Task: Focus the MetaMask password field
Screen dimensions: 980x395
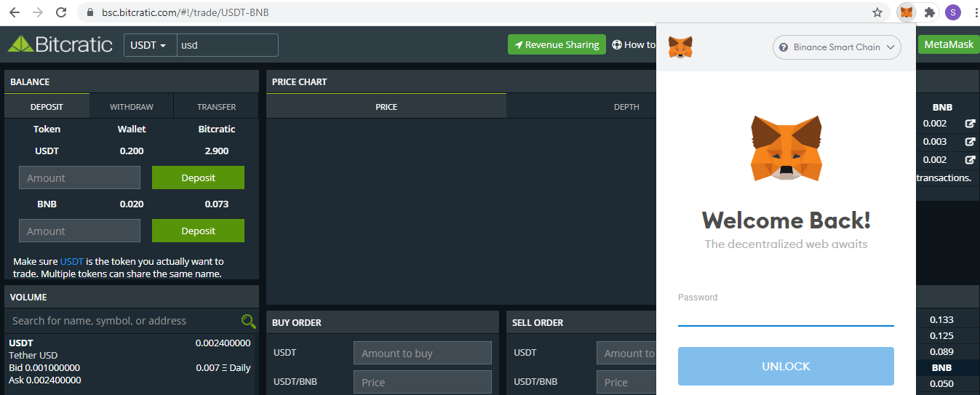Action: (x=786, y=316)
